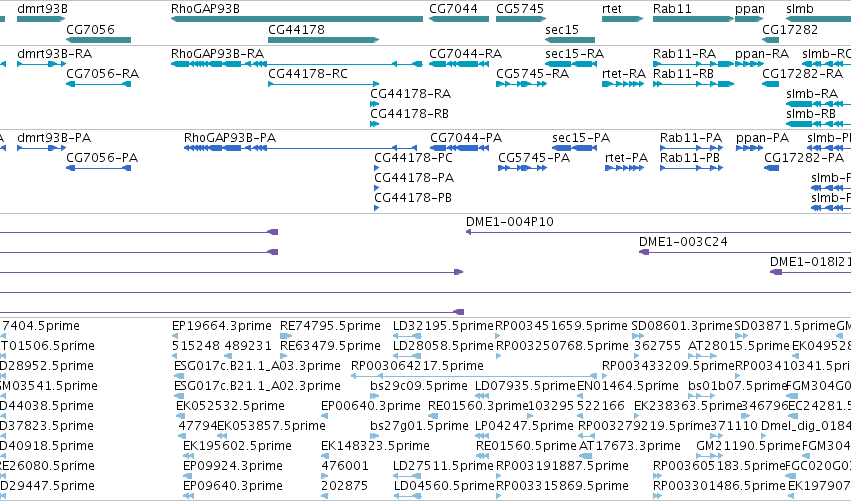Click EST EN01464.5prime

(x=628, y=386)
